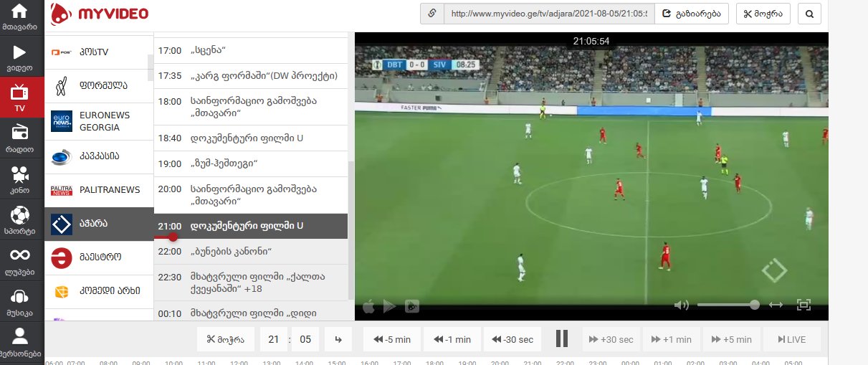The width and height of the screenshot is (868, 365).
Task: Open the 18:00 საინფორმაციო გამოშვება program
Action: (x=251, y=107)
